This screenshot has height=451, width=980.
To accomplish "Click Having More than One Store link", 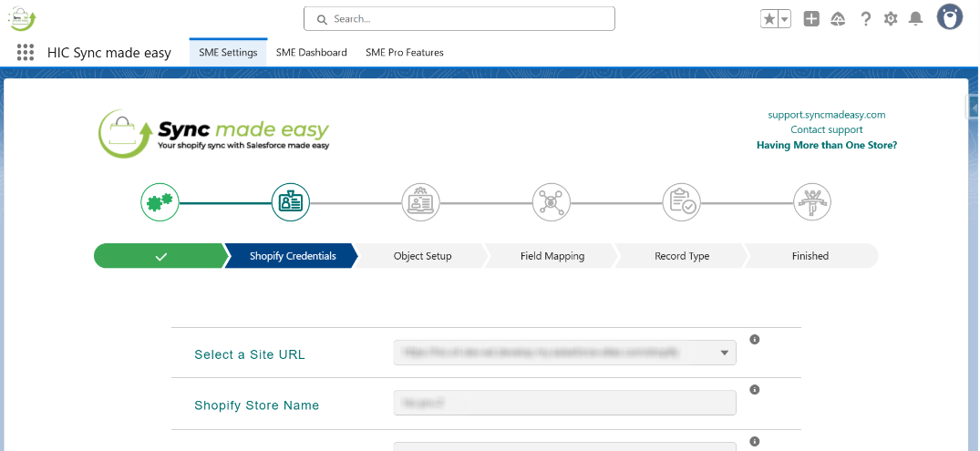I will point(826,145).
